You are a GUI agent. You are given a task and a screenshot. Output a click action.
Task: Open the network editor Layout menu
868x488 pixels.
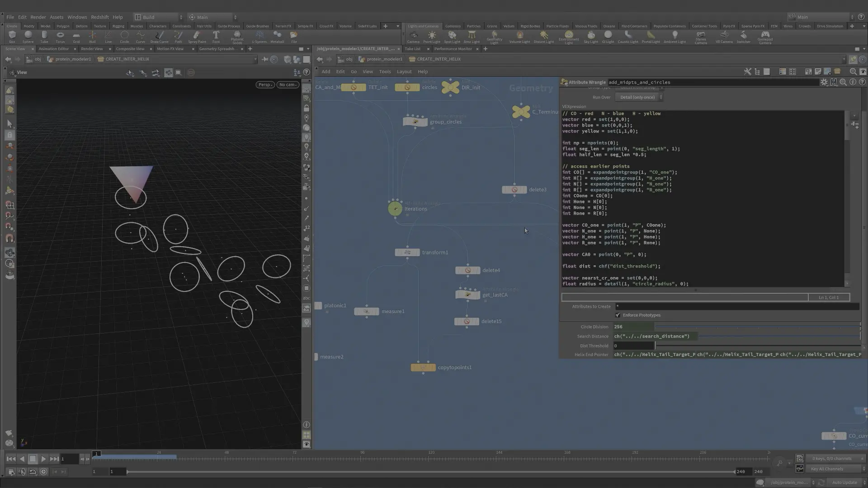pos(404,71)
